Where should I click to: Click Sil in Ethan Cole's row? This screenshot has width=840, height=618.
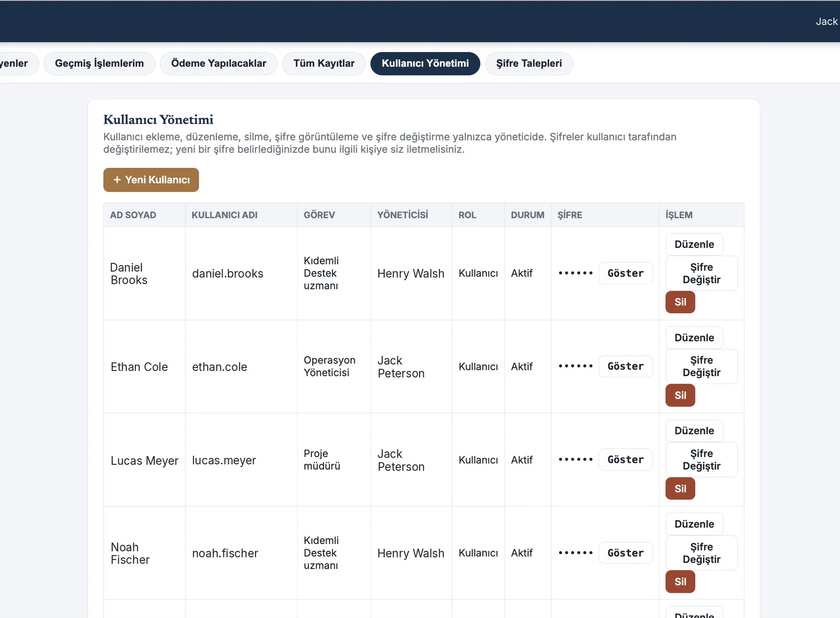(x=680, y=396)
